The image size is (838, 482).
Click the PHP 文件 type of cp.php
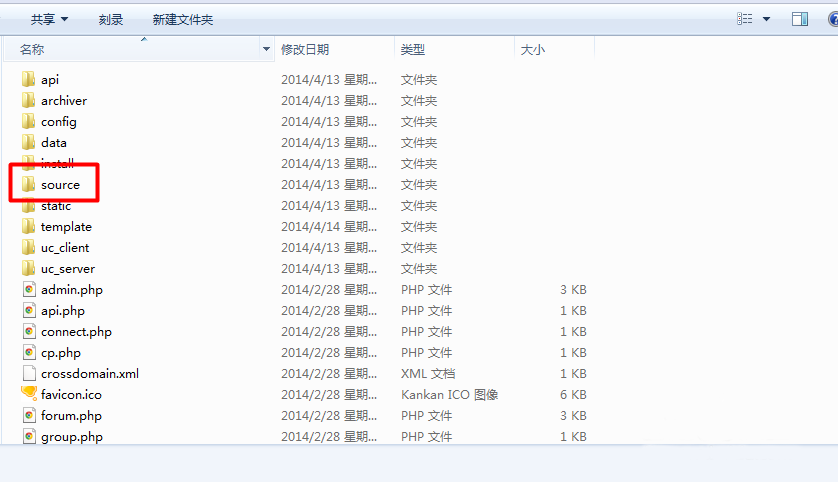(426, 353)
